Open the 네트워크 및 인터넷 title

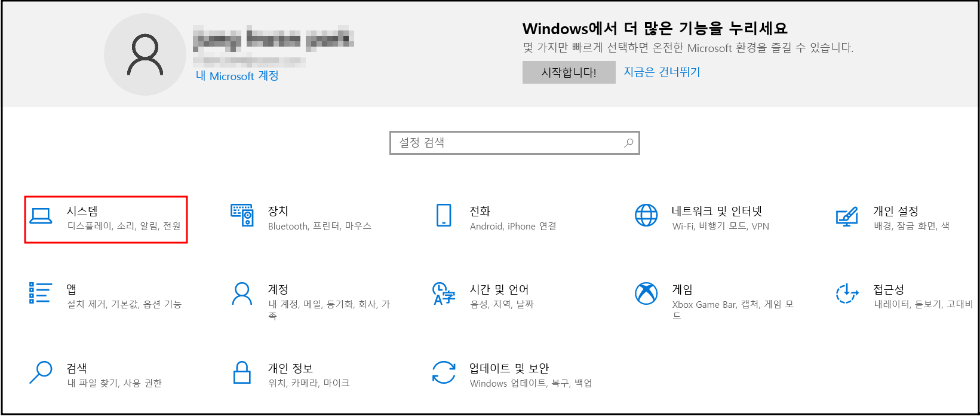pyautogui.click(x=717, y=211)
